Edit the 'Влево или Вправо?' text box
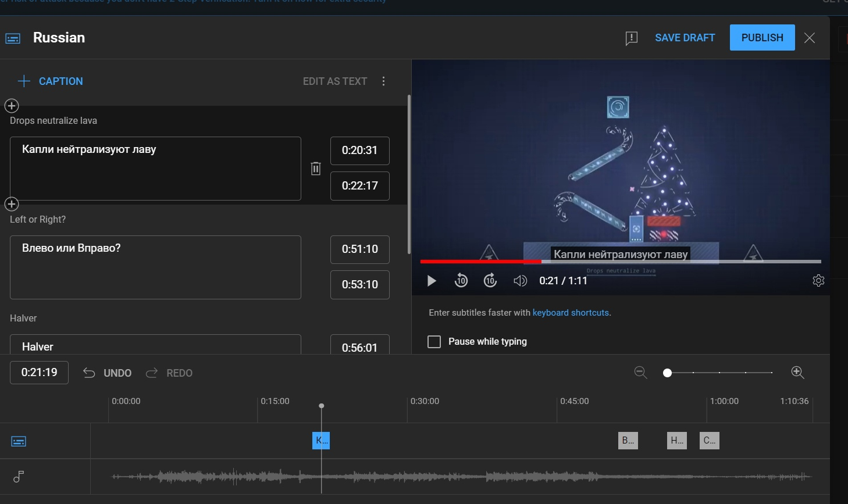This screenshot has width=848, height=504. tap(155, 267)
